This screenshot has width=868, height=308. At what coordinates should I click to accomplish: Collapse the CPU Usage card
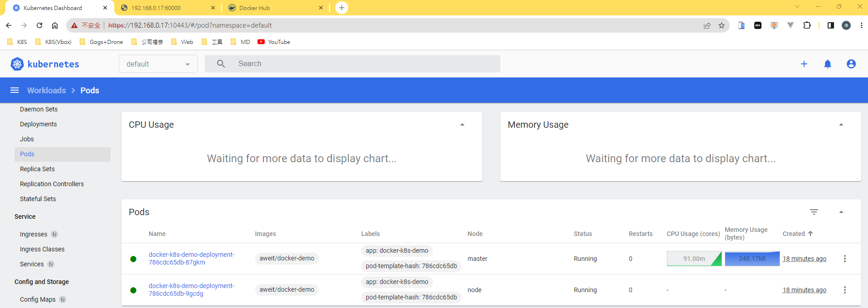[462, 125]
